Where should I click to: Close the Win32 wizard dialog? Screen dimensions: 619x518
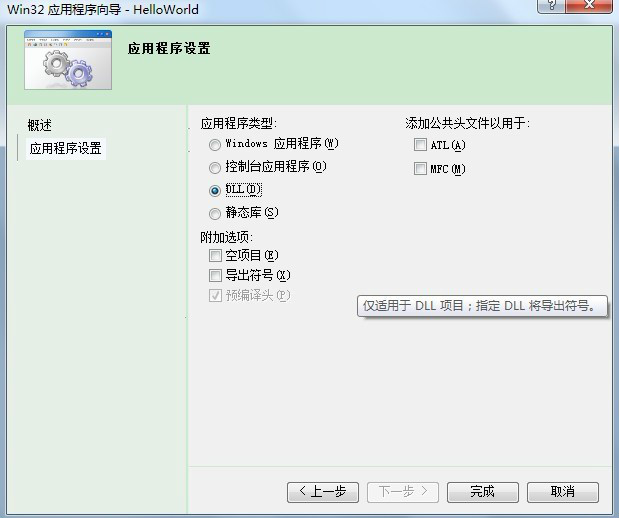point(589,6)
